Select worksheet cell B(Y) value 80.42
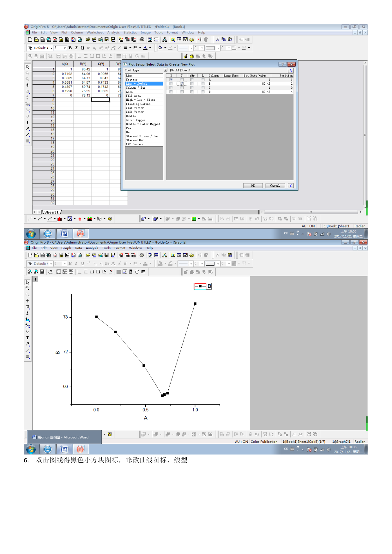The image size is (392, 554). coord(83,69)
